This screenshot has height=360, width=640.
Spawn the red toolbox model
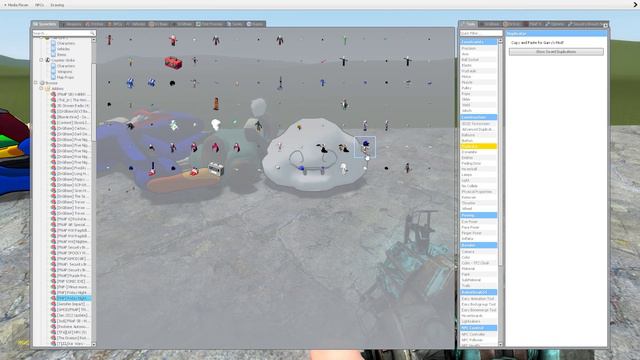click(x=173, y=62)
